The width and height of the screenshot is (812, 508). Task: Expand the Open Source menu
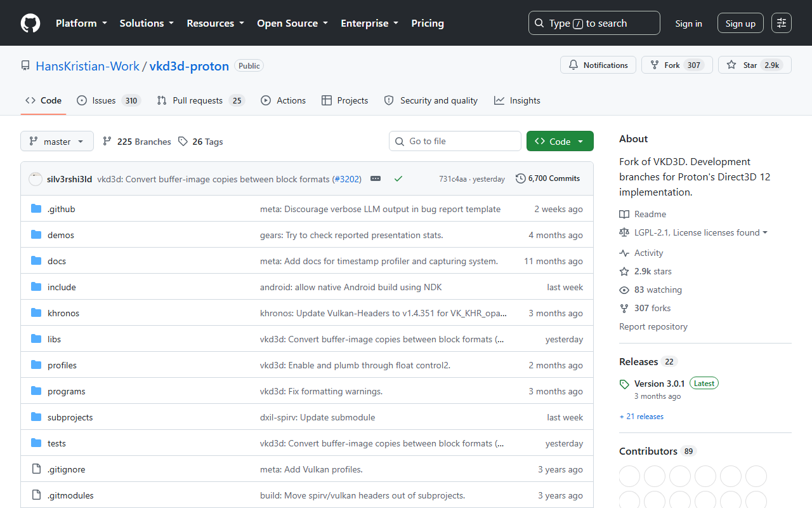(292, 23)
